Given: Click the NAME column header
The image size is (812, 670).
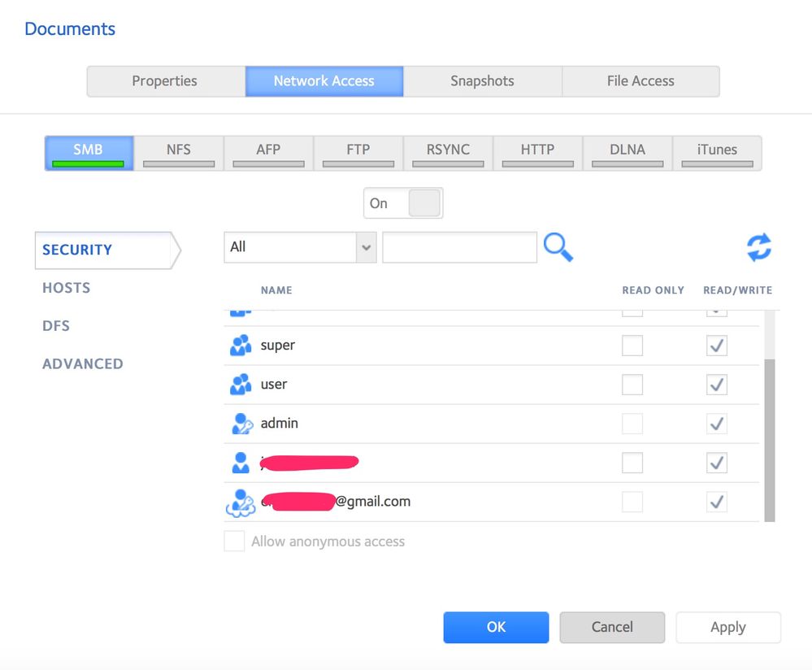Looking at the screenshot, I should click(x=276, y=290).
